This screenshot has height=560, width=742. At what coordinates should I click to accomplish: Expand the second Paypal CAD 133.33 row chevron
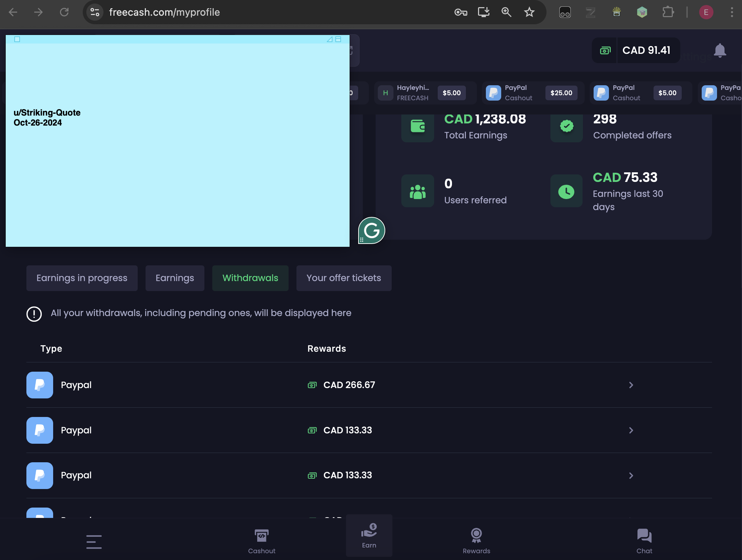pos(631,431)
